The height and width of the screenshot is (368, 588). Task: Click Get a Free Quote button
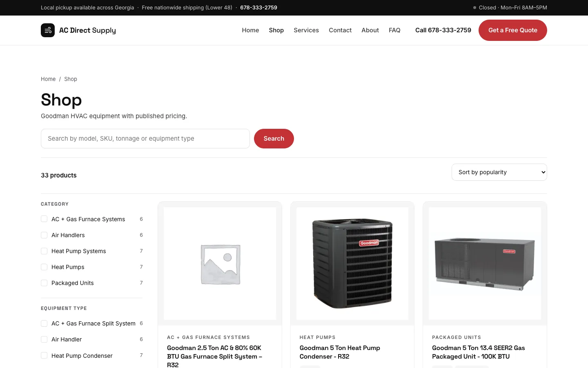point(513,30)
